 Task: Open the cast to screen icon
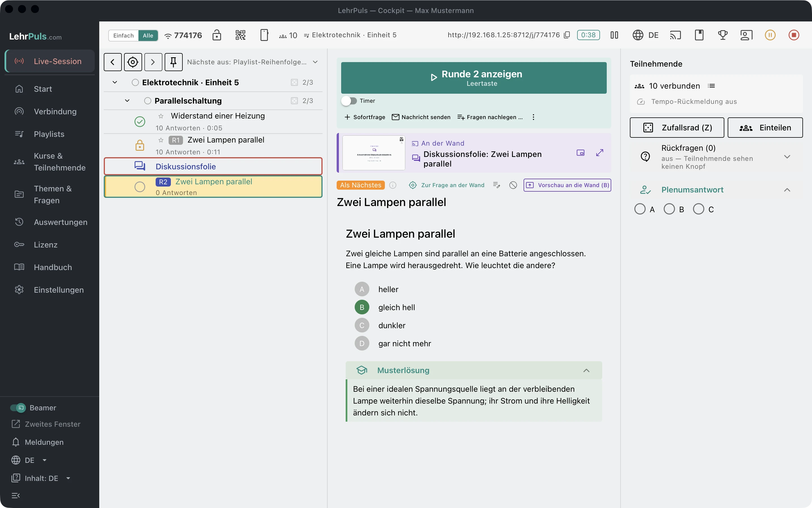coord(676,35)
